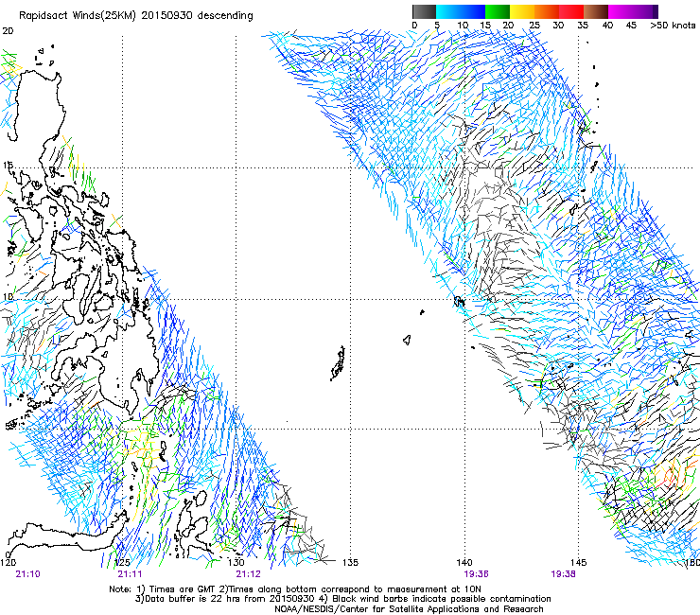Click the "140" longitude axis label
The width and height of the screenshot is (700, 615).
coord(464,562)
